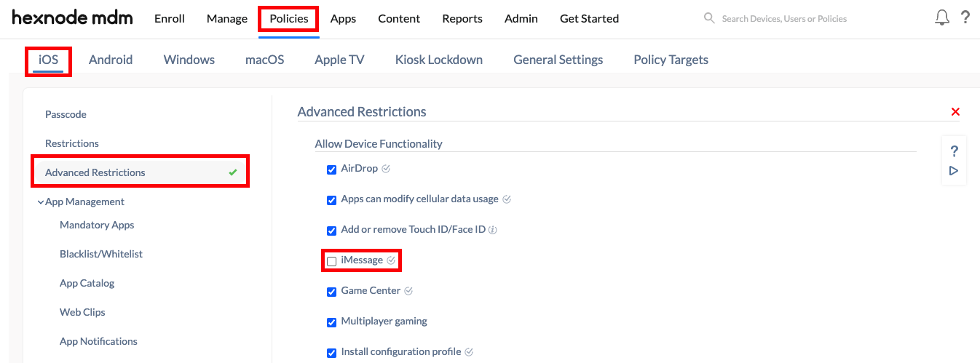This screenshot has height=363, width=980.
Task: Click the badge icon beside Game Center
Action: click(408, 291)
